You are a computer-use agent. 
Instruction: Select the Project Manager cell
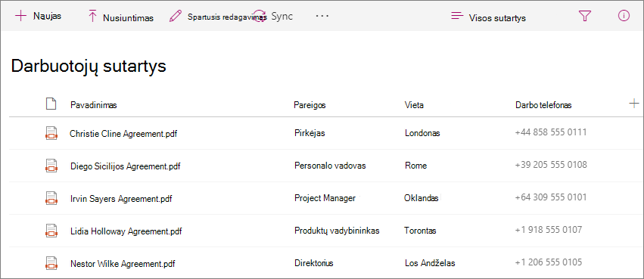tap(325, 198)
